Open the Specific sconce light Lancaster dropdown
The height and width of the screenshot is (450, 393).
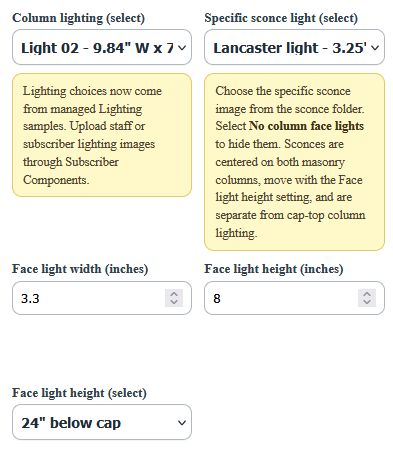(x=294, y=47)
